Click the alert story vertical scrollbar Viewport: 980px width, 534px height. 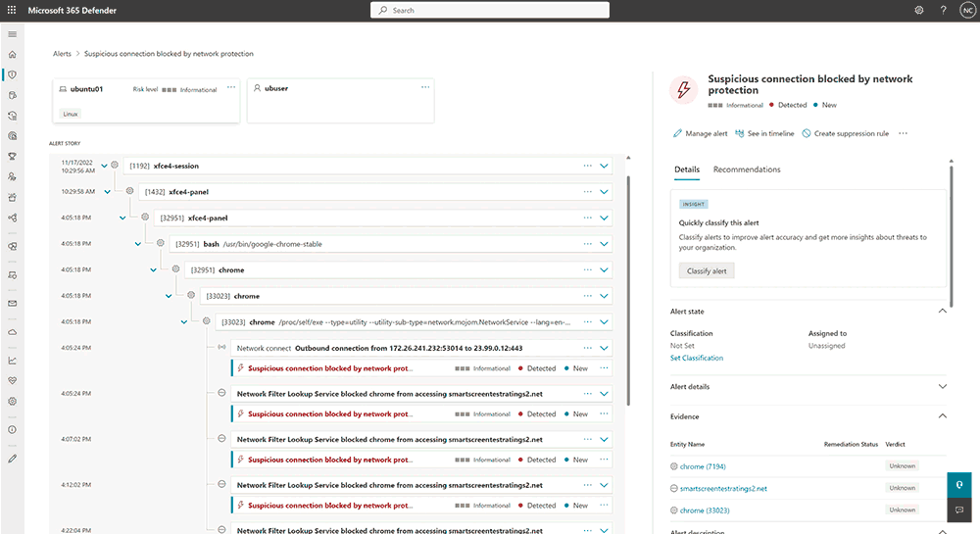tap(628, 290)
